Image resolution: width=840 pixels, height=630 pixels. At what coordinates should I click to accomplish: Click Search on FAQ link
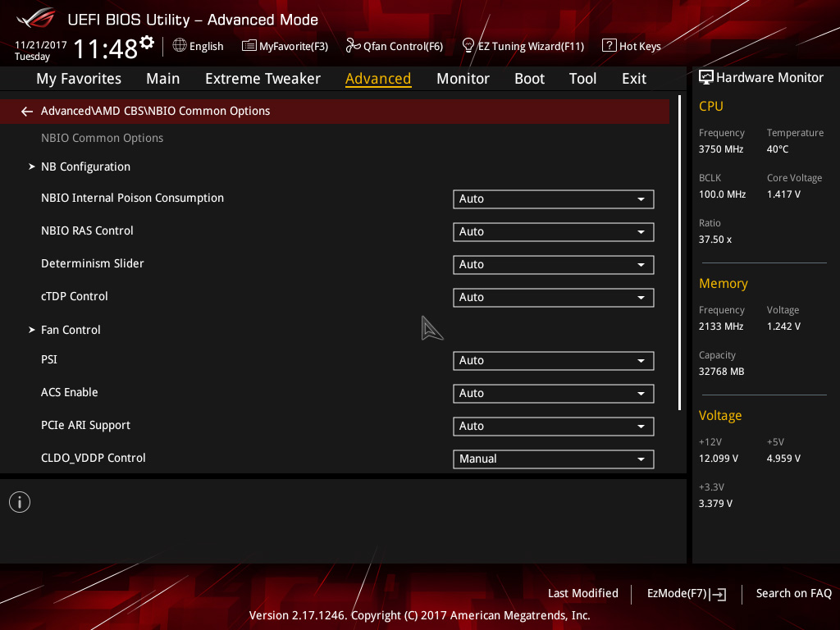click(x=793, y=594)
